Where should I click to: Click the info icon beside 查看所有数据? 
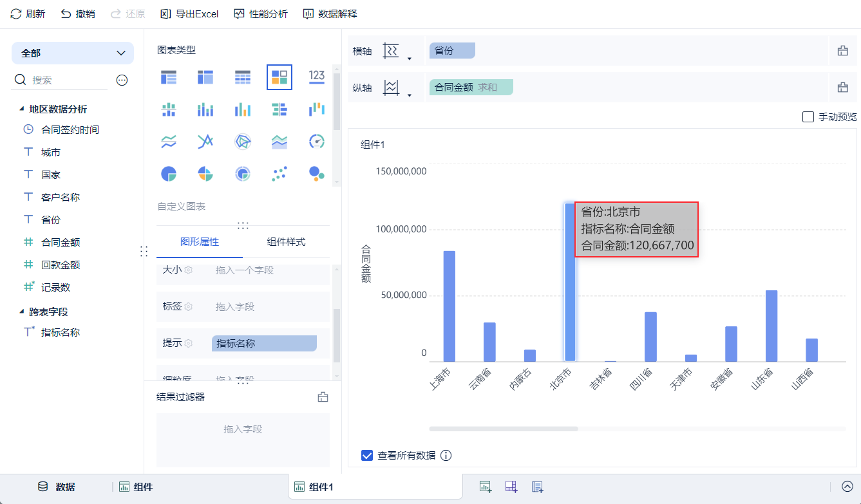(446, 455)
